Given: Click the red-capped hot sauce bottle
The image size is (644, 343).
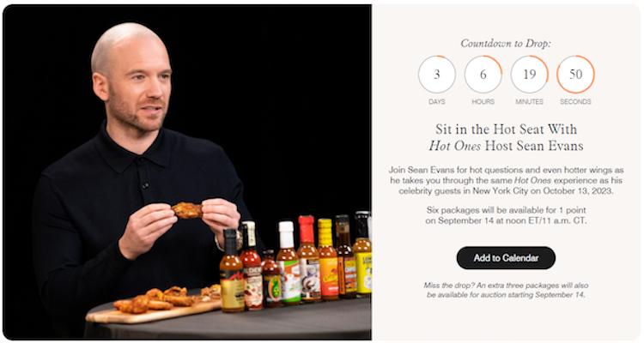Looking at the screenshot, I should click(308, 258).
